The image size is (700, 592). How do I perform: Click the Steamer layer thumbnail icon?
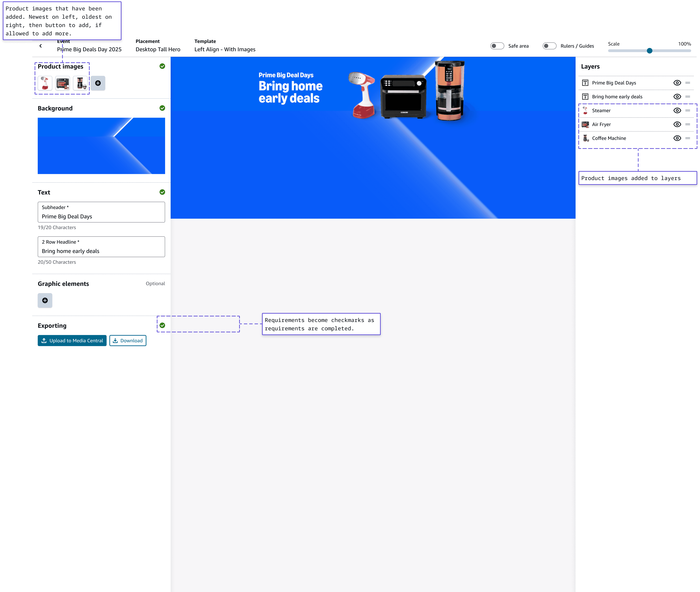point(585,110)
